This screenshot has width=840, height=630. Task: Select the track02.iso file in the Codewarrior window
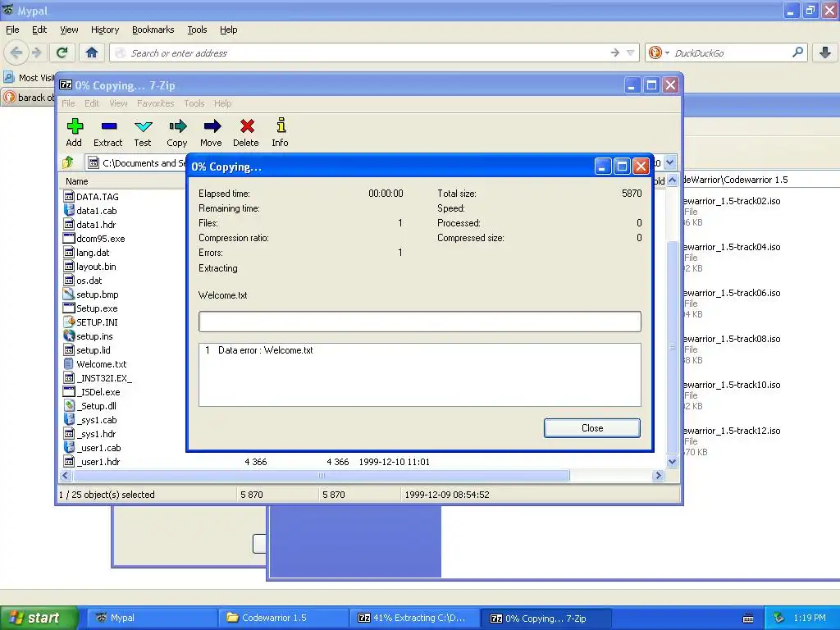[x=732, y=201]
